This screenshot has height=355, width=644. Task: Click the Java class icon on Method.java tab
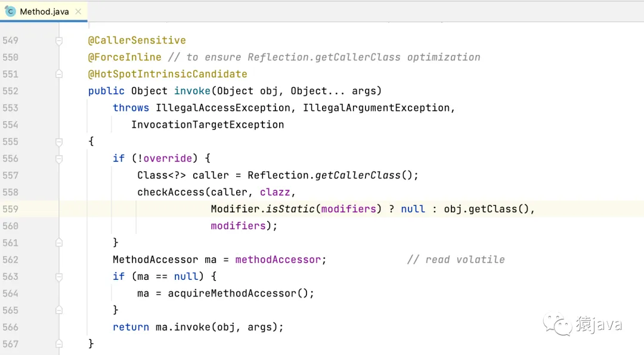(x=11, y=11)
